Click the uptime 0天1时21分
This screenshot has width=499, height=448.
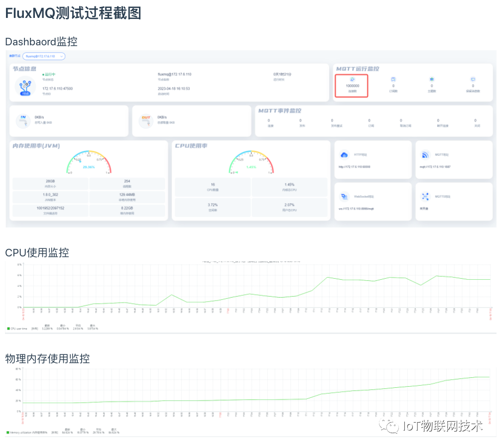click(282, 75)
